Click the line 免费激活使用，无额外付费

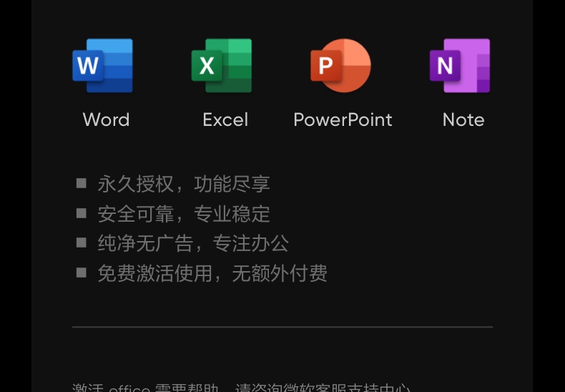(212, 273)
